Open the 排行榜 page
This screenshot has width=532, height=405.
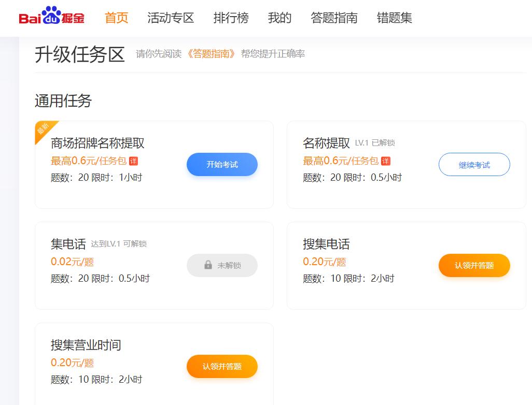pos(230,17)
